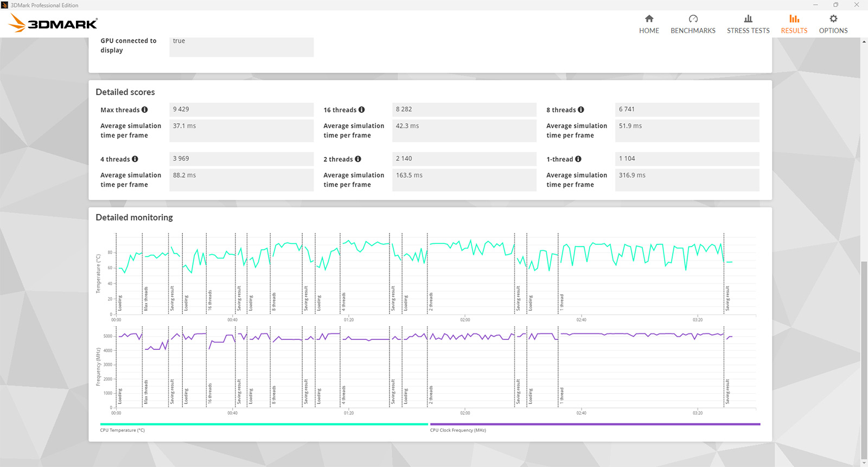Click the info icon next to Max threads
Viewport: 868px width, 467px height.
pos(145,110)
